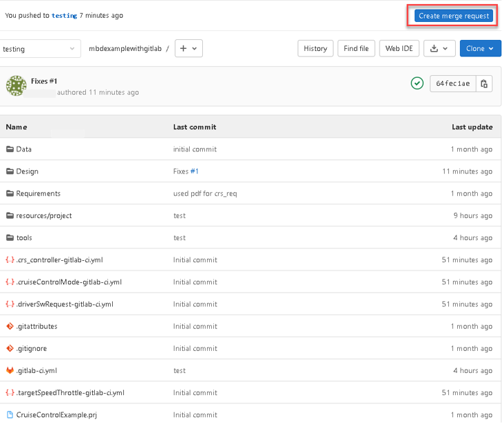The height and width of the screenshot is (426, 504).
Task: View the passed pipeline status icon
Action: coord(417,84)
